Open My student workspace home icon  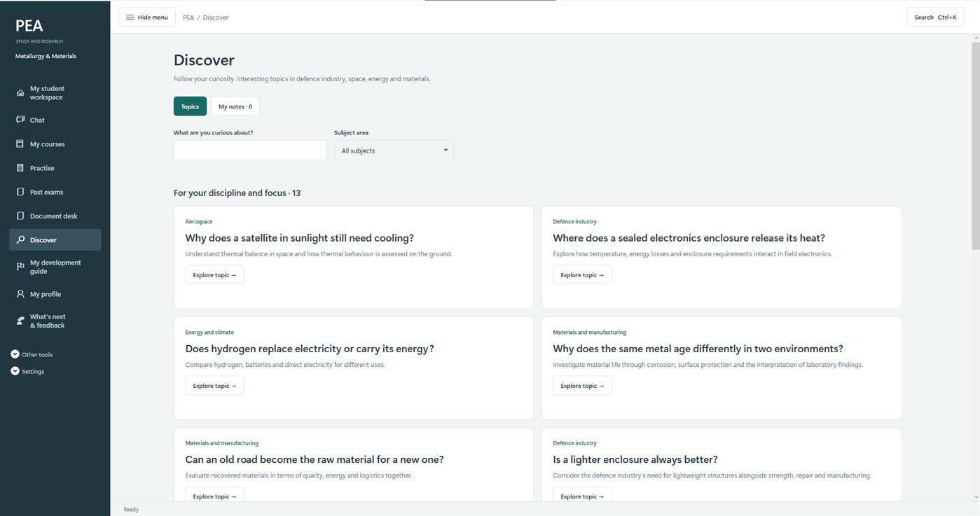(20, 93)
